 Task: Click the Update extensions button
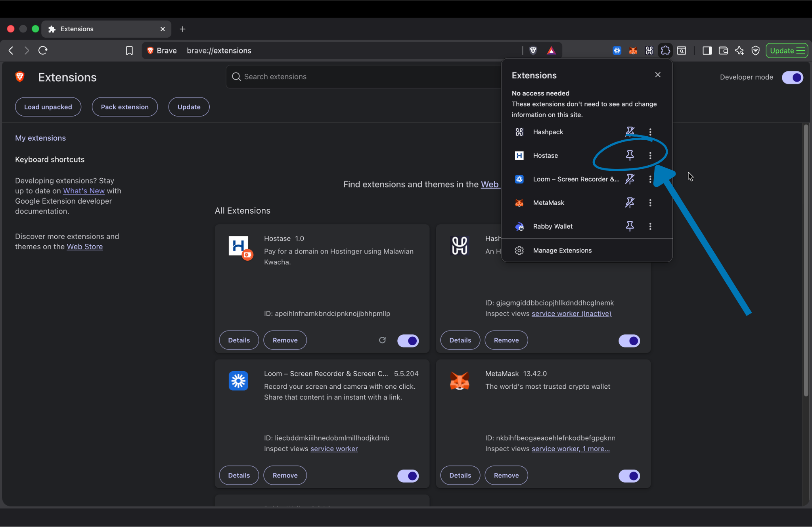(x=189, y=107)
